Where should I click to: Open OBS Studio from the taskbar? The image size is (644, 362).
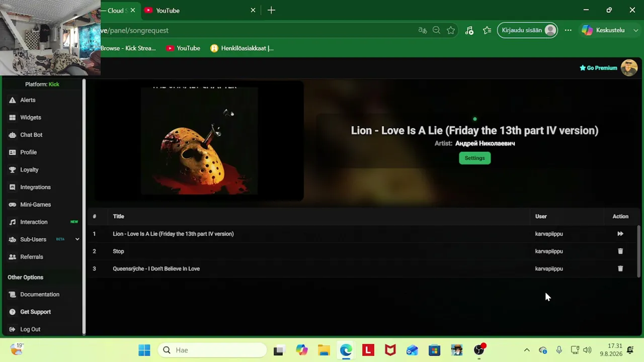[479, 350]
